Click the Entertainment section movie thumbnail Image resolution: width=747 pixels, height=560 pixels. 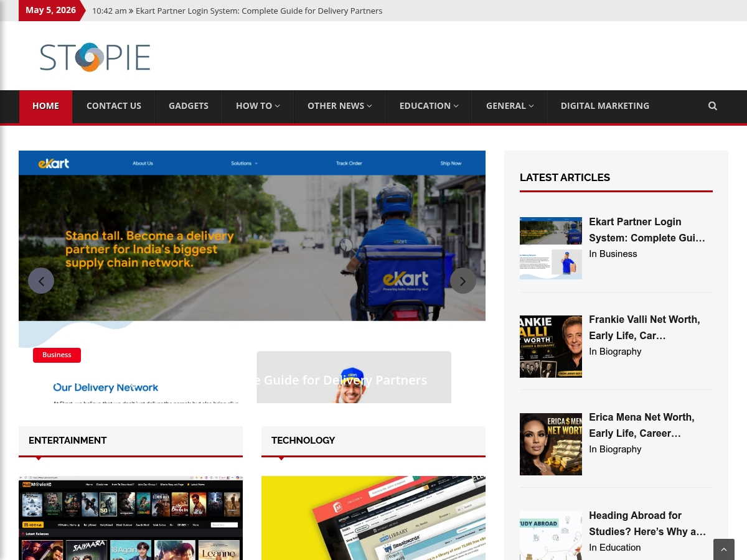click(131, 518)
